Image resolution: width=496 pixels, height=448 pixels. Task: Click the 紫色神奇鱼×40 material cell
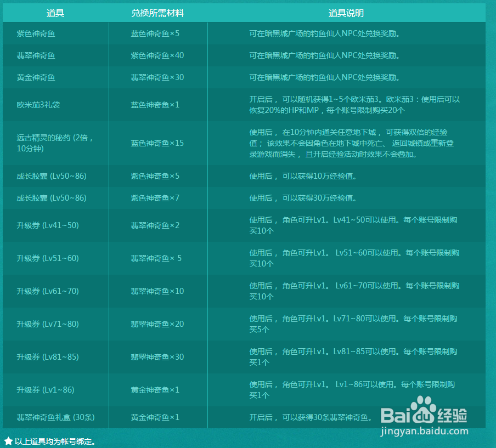pos(158,55)
